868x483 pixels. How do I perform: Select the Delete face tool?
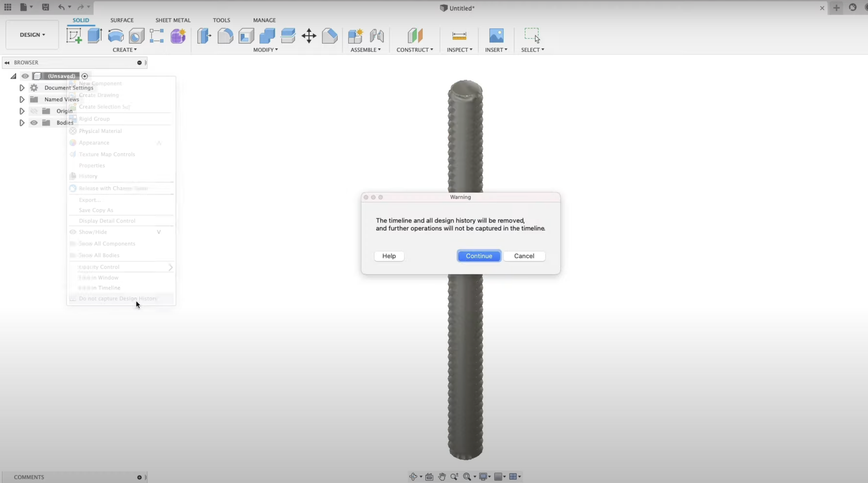click(330, 36)
